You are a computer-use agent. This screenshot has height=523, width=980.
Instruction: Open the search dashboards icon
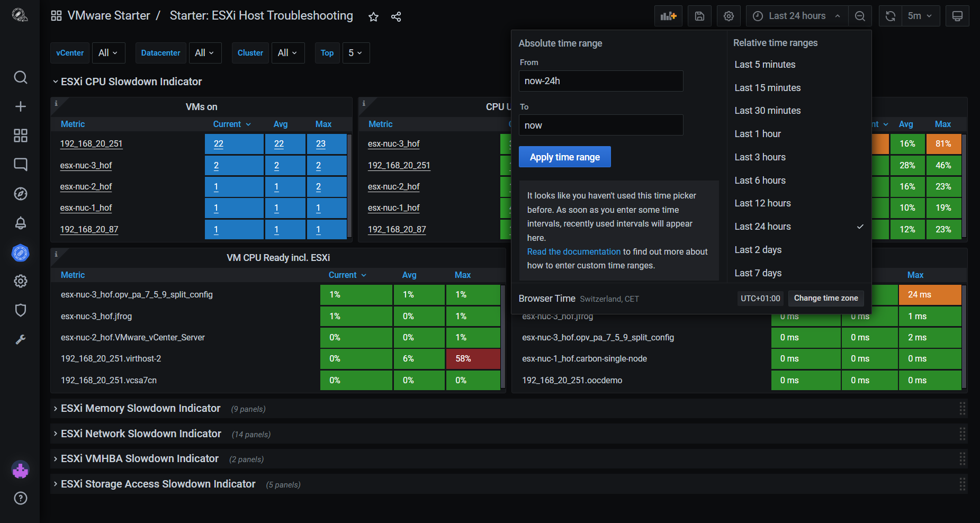click(x=20, y=77)
